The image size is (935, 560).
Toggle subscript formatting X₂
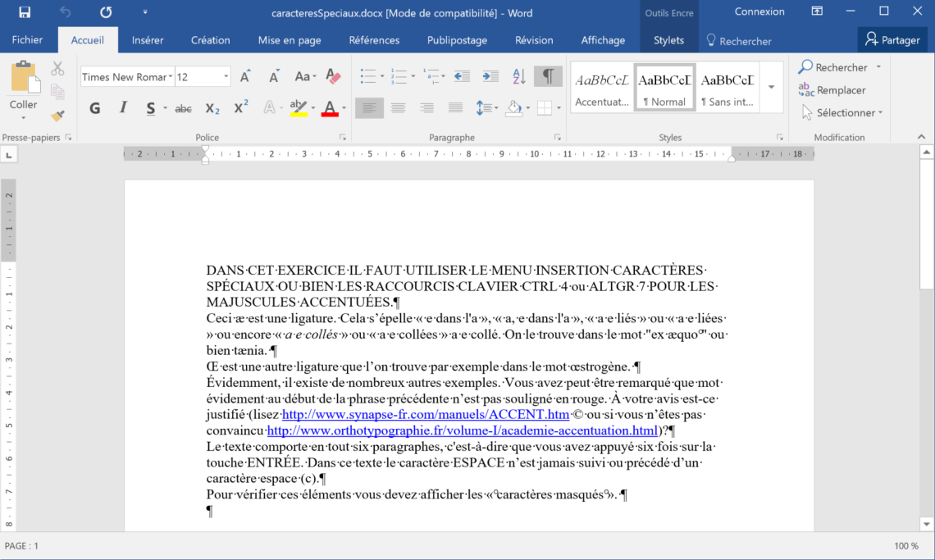[212, 108]
